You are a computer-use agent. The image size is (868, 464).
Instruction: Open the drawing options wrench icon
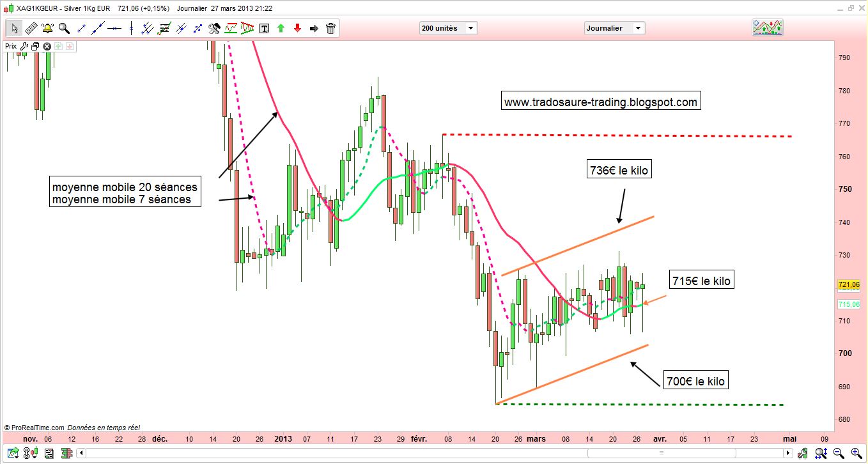coord(215,28)
